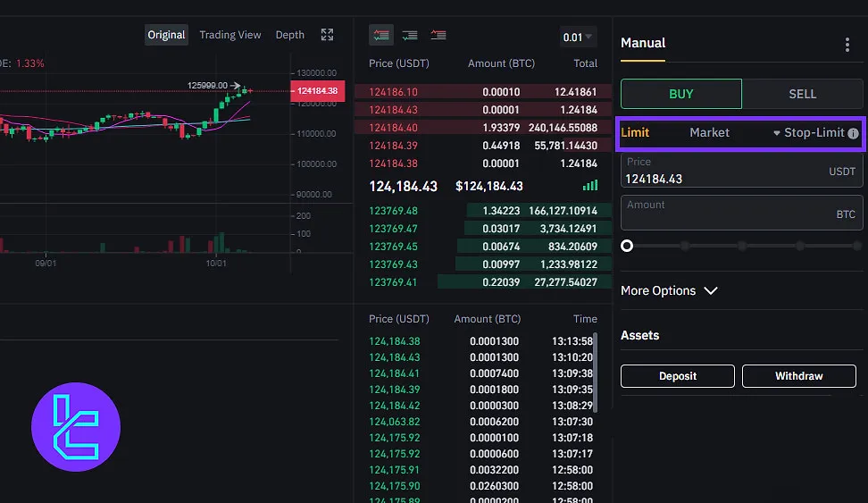Select bid price 123769.45 in order book
This screenshot has width=868, height=503.
coord(393,247)
